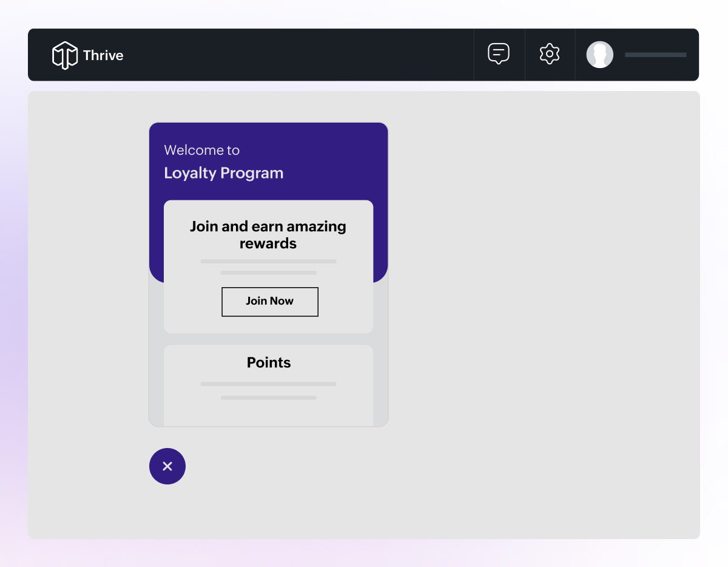
Task: Click the second placeholder line in Points card
Action: (x=268, y=398)
